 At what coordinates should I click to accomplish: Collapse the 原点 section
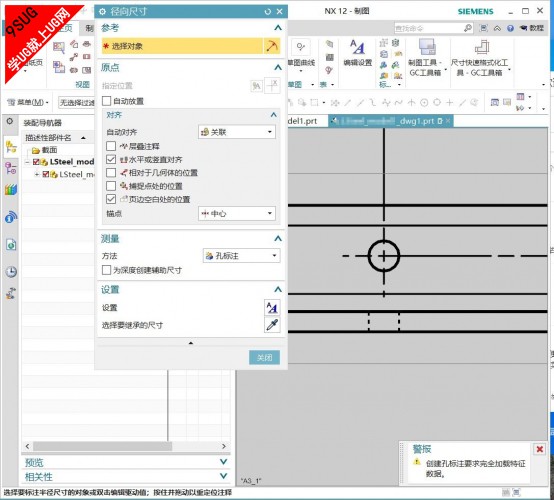278,67
